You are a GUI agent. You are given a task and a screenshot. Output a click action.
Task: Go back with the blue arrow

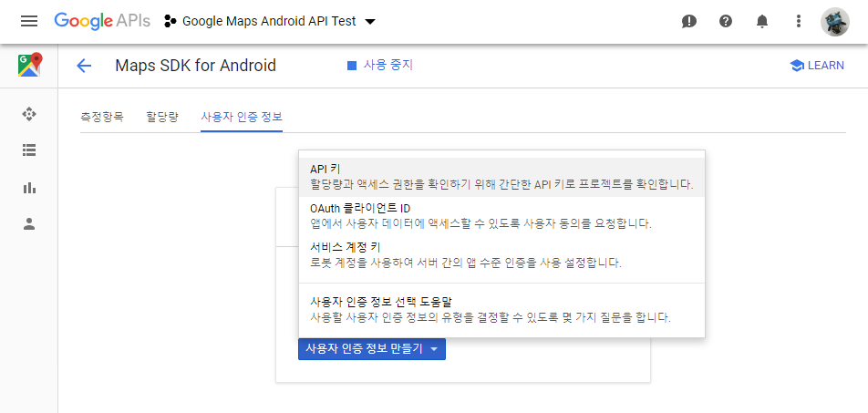[84, 66]
